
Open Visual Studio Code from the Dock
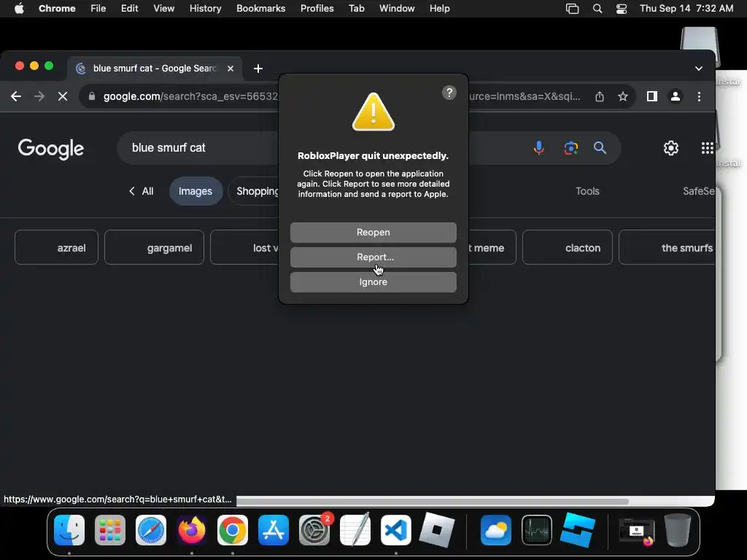coord(396,530)
